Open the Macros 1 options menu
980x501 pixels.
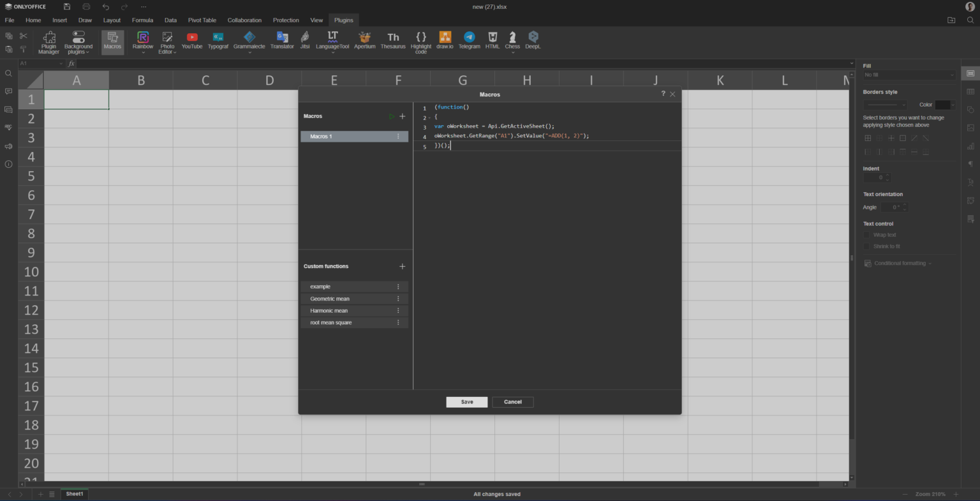[x=398, y=137]
